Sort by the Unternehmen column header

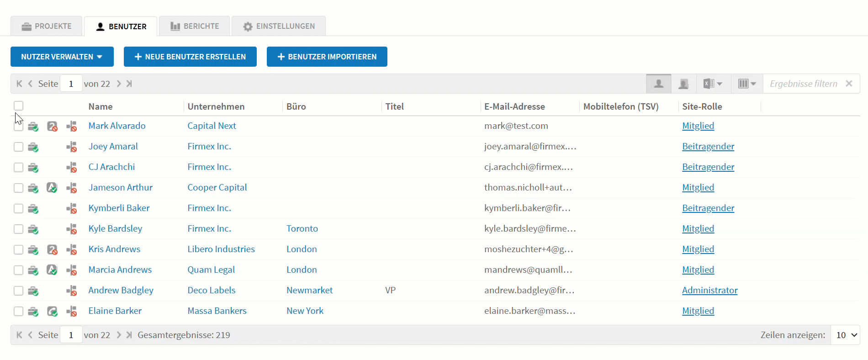tap(216, 106)
